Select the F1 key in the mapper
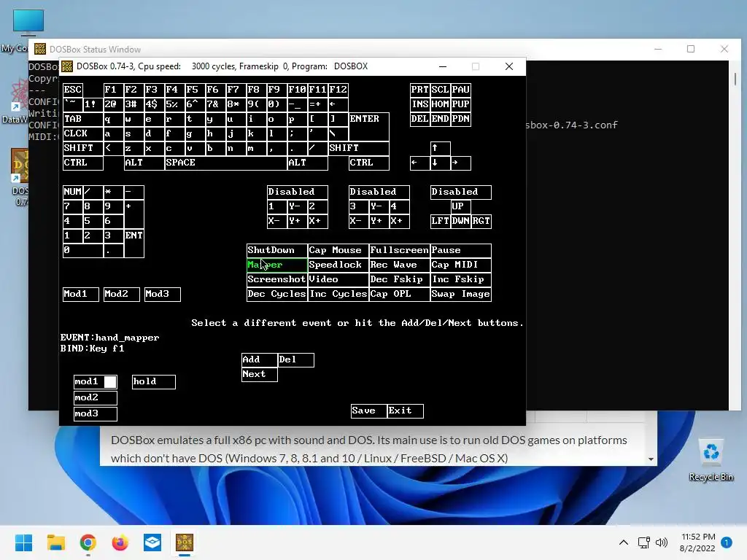747x560 pixels. coord(113,90)
